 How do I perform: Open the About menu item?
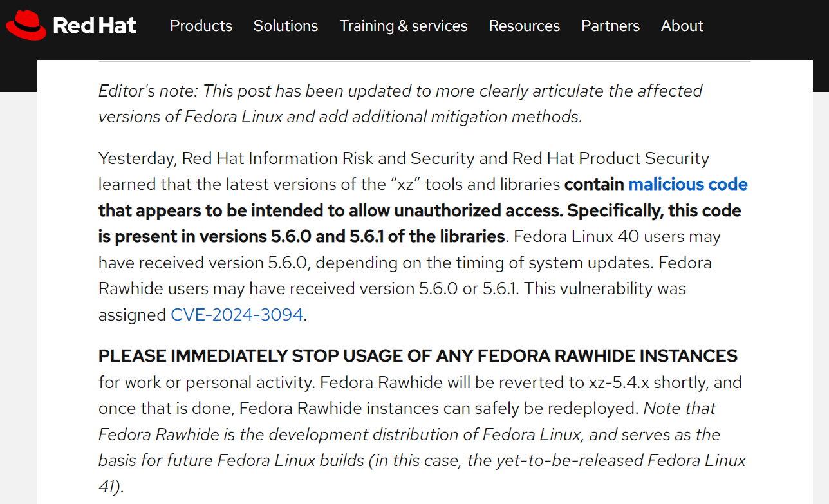pyautogui.click(x=682, y=26)
